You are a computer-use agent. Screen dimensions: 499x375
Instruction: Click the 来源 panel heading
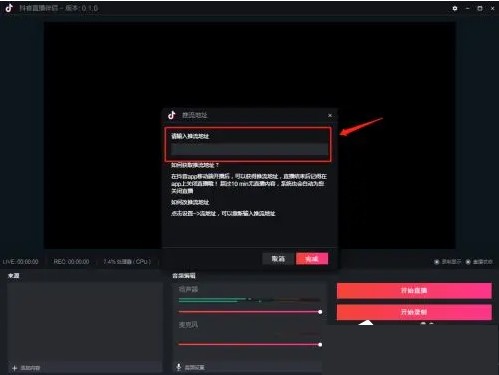tap(14, 276)
